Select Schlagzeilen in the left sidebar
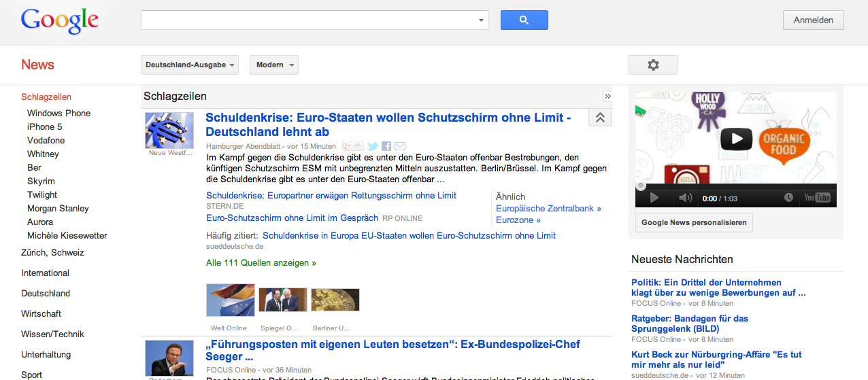 pyautogui.click(x=46, y=97)
